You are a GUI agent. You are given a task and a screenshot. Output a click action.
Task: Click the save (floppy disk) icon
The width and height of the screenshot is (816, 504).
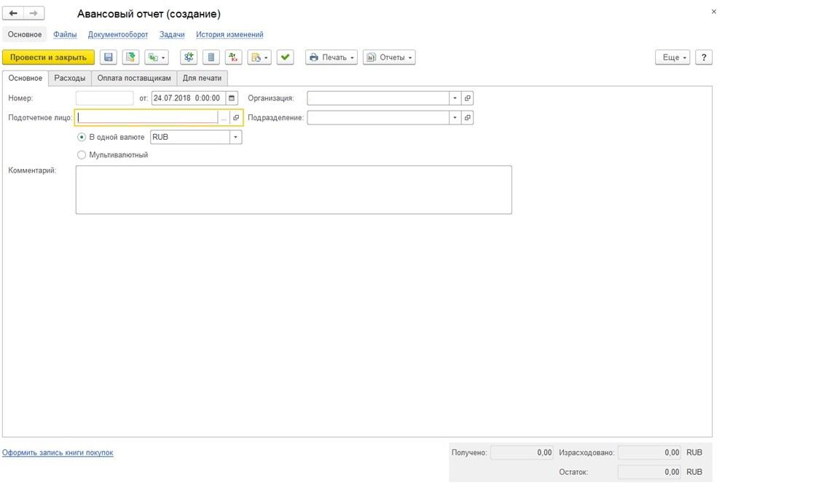pos(109,58)
